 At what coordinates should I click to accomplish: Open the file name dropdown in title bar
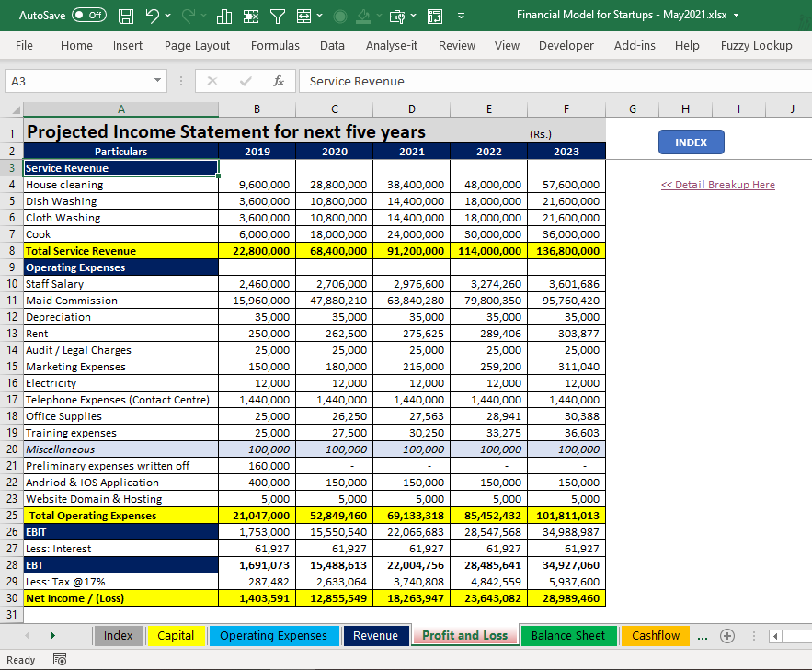(736, 15)
